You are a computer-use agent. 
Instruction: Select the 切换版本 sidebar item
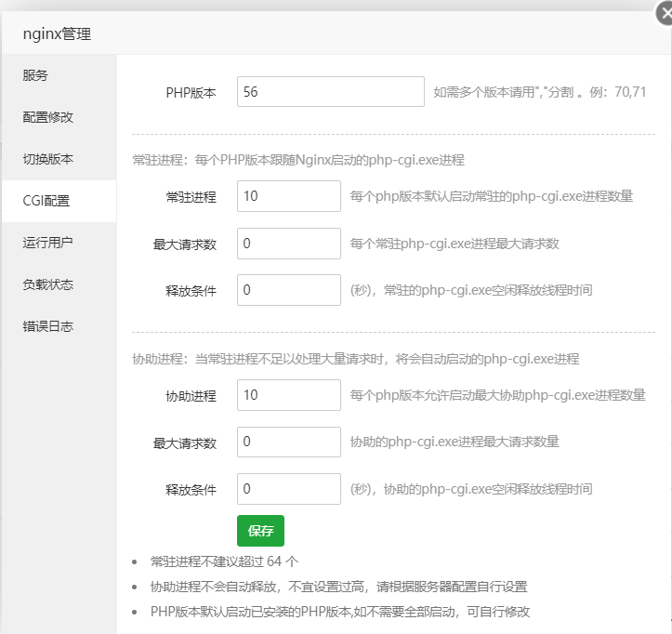click(x=59, y=159)
